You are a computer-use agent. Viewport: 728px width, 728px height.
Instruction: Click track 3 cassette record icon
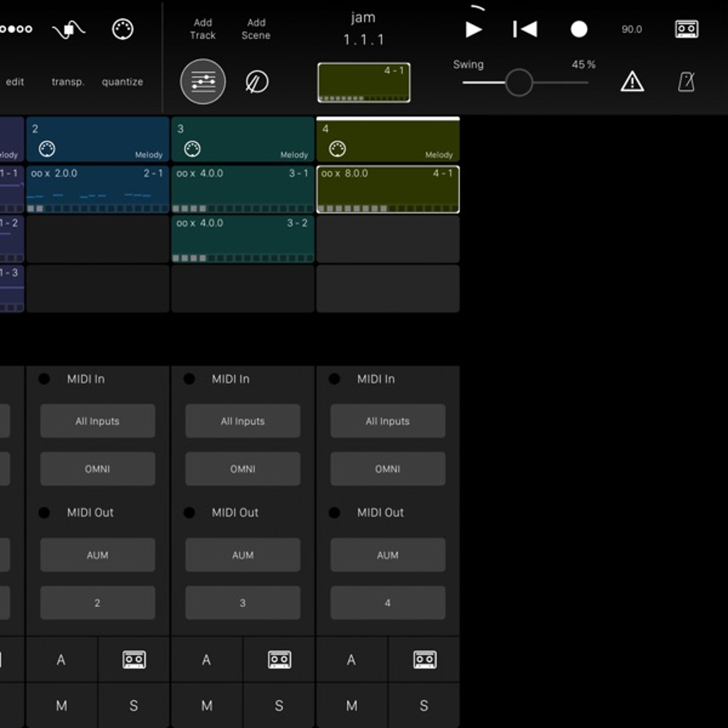click(x=279, y=659)
